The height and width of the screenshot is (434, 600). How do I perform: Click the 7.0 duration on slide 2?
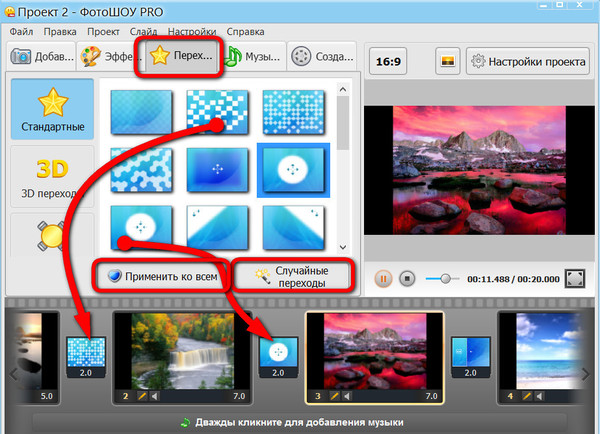tap(239, 396)
